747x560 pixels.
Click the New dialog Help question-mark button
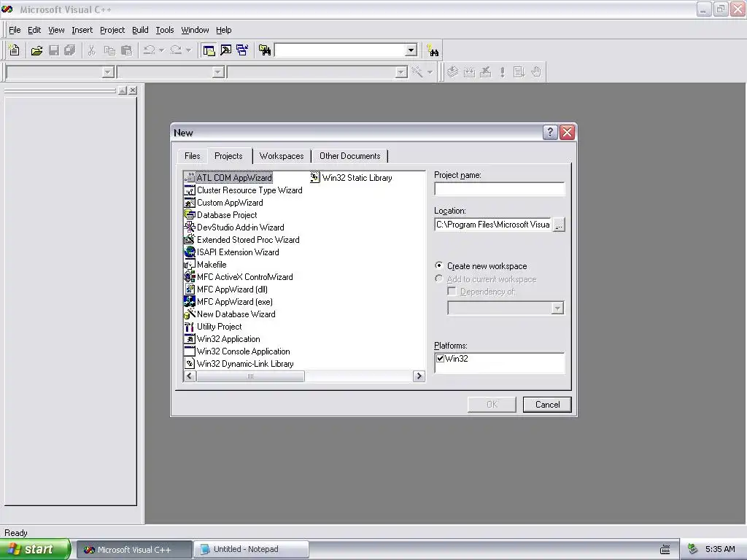coord(550,133)
